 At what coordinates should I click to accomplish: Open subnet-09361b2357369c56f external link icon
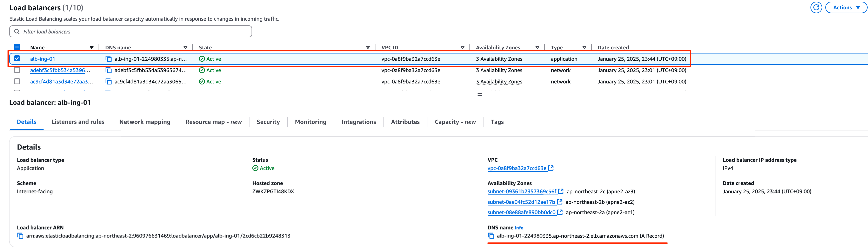point(561,191)
